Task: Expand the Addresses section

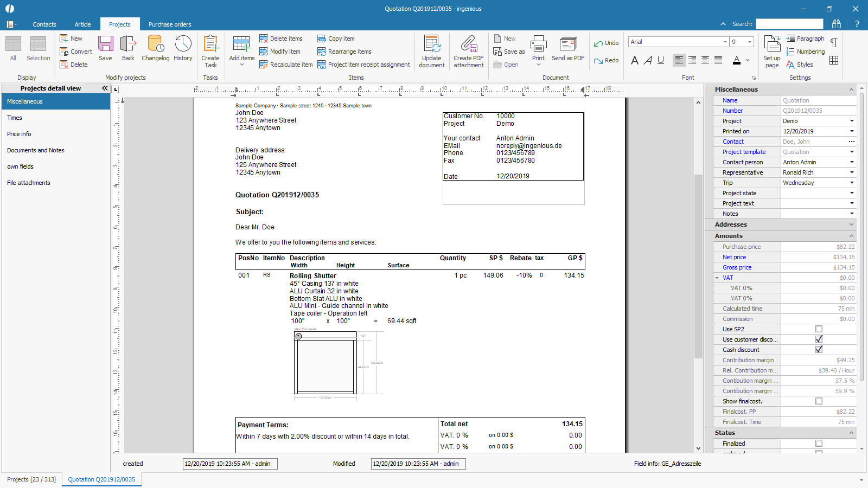Action: coord(851,224)
